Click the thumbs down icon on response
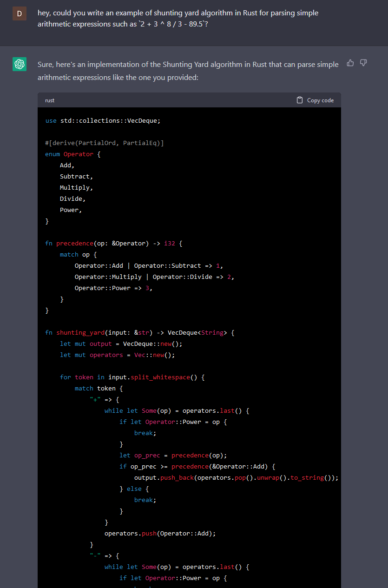Image resolution: width=388 pixels, height=588 pixels. [x=363, y=63]
